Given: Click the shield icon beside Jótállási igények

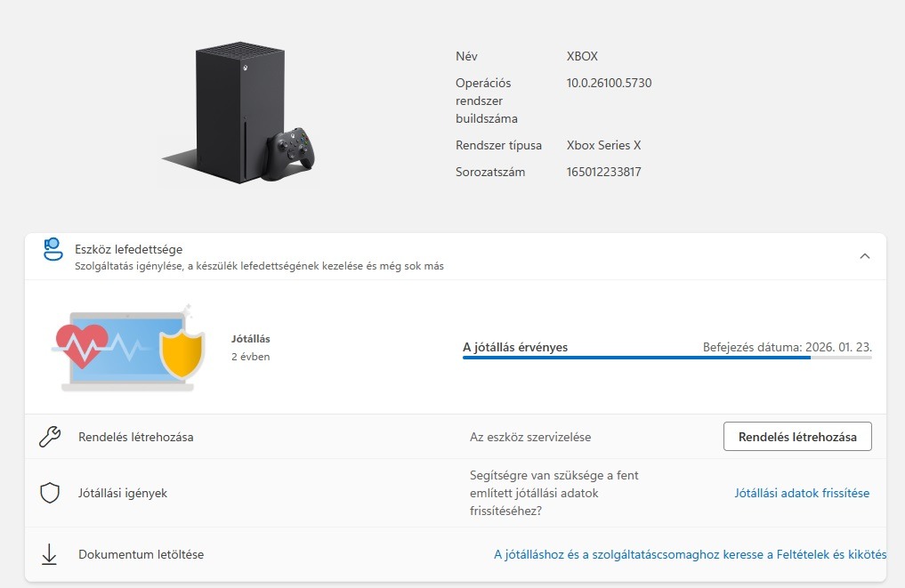Looking at the screenshot, I should tap(50, 493).
